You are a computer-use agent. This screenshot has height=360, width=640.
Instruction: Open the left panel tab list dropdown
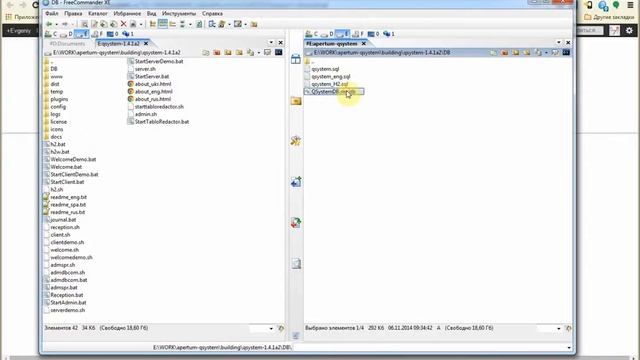pyautogui.click(x=271, y=42)
